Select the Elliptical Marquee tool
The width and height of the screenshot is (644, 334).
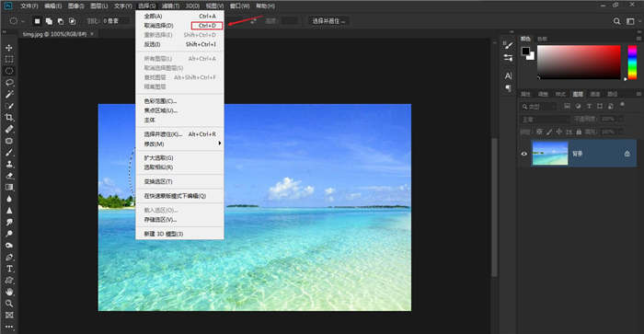(x=9, y=71)
